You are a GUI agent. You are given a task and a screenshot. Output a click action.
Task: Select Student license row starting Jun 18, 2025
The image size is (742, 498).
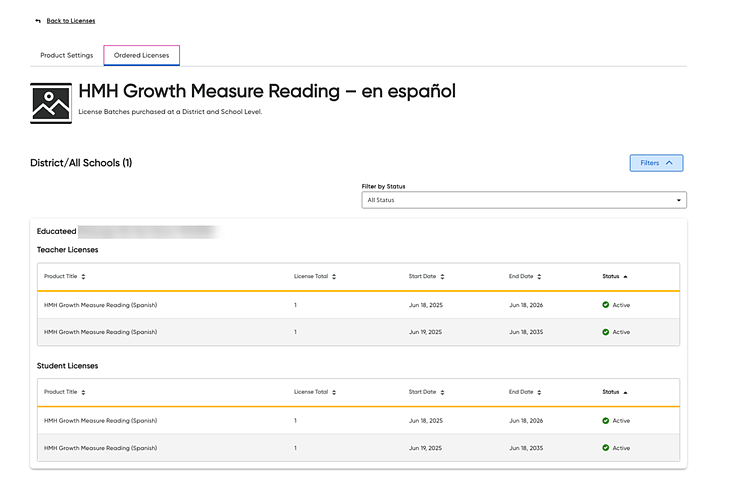click(358, 420)
